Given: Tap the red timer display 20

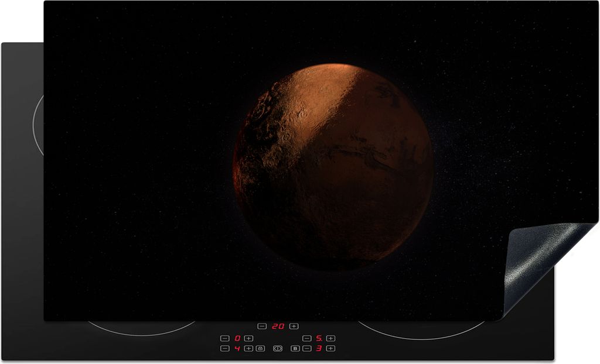Looking at the screenshot, I should [x=278, y=327].
